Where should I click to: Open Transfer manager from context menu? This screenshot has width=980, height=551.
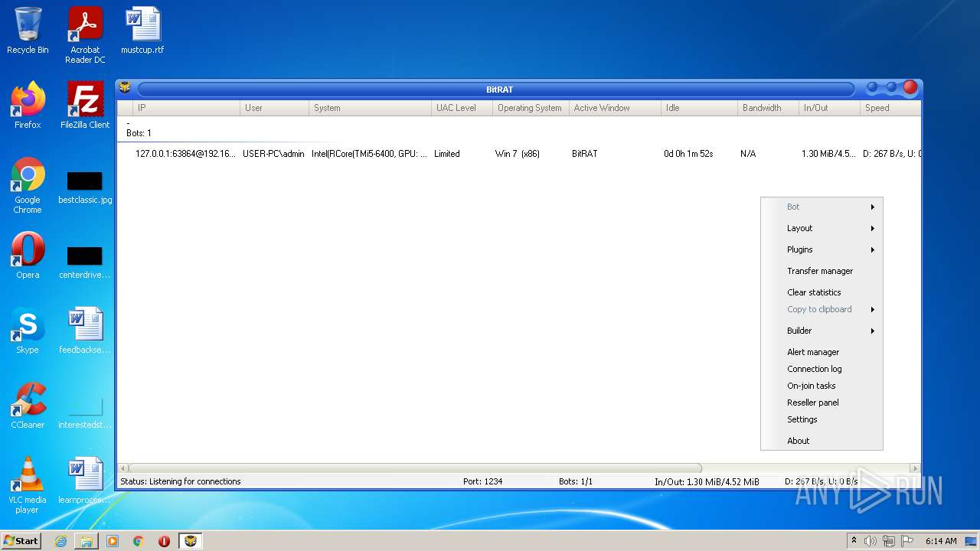(x=822, y=271)
